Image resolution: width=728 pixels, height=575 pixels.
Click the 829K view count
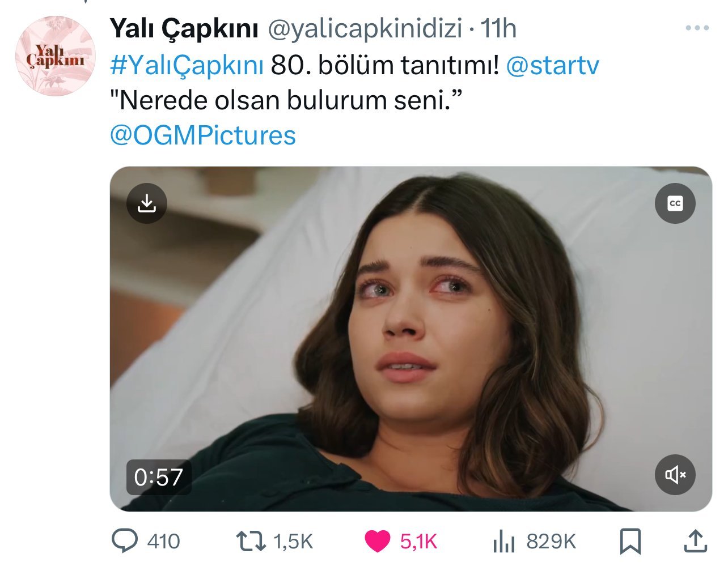point(551,542)
